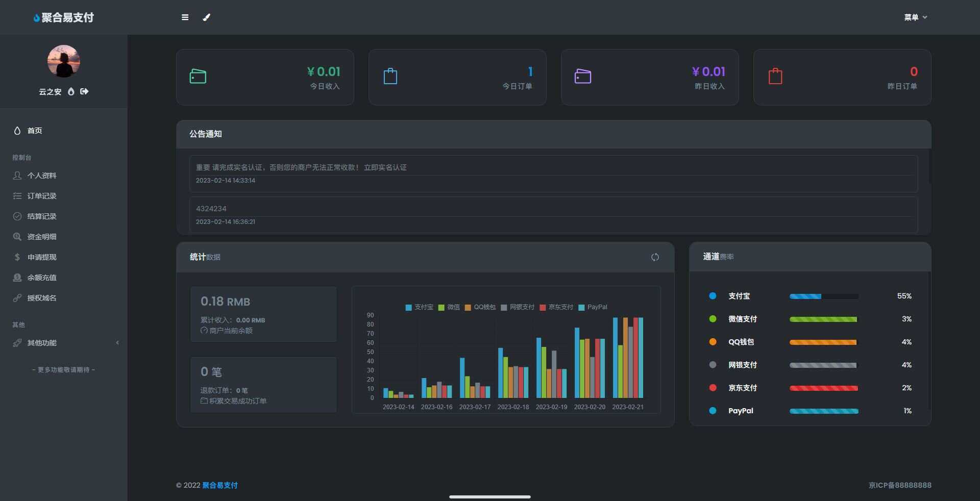This screenshot has height=501, width=980.
Task: Expand the 公告通知 announcement panel
Action: (x=206, y=134)
